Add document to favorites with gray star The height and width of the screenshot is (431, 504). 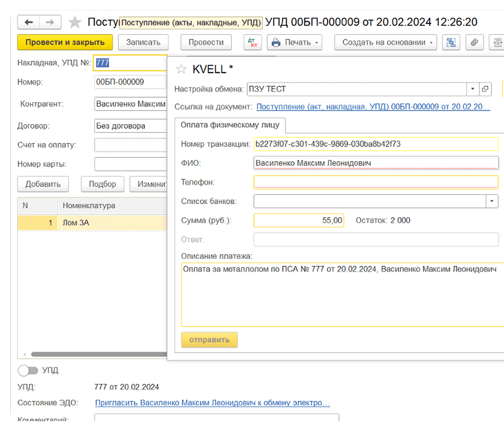point(75,22)
